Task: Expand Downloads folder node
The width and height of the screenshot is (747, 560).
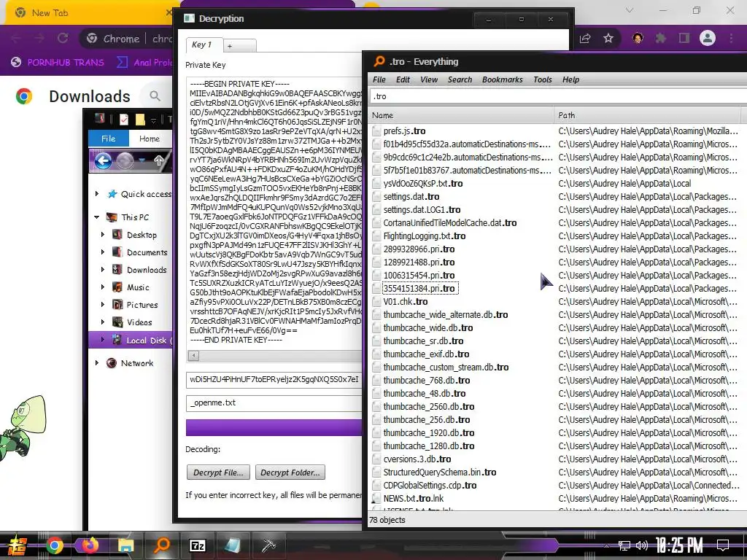Action: pos(103,270)
